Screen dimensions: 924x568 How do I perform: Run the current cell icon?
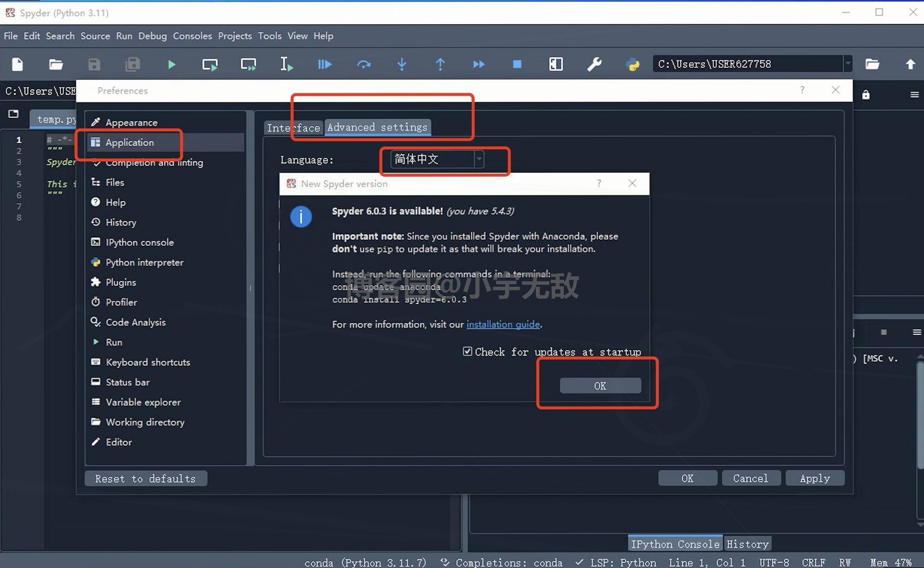pos(210,64)
